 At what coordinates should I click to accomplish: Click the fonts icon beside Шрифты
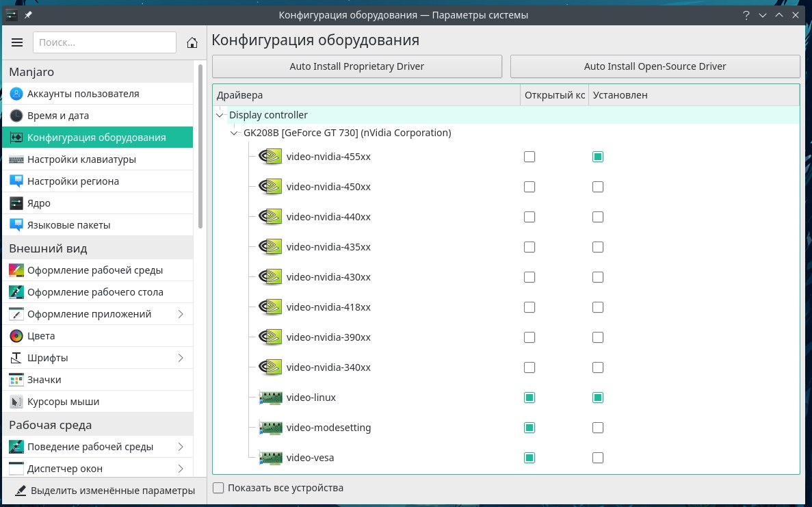[16, 358]
